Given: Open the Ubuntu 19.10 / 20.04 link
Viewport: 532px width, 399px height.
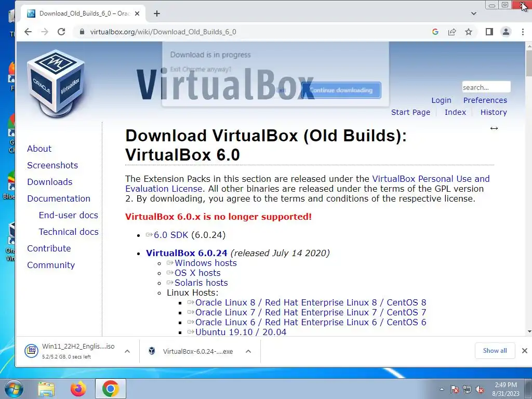Looking at the screenshot, I should click(x=241, y=332).
